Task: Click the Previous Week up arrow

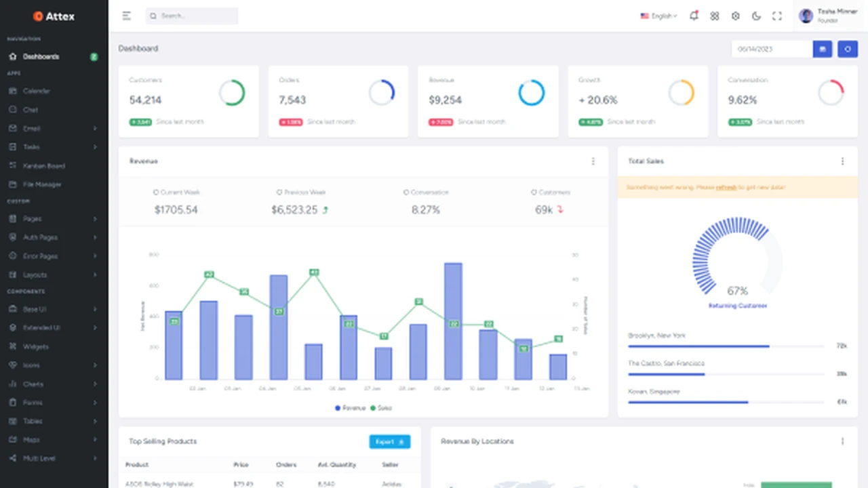Action: coord(325,210)
